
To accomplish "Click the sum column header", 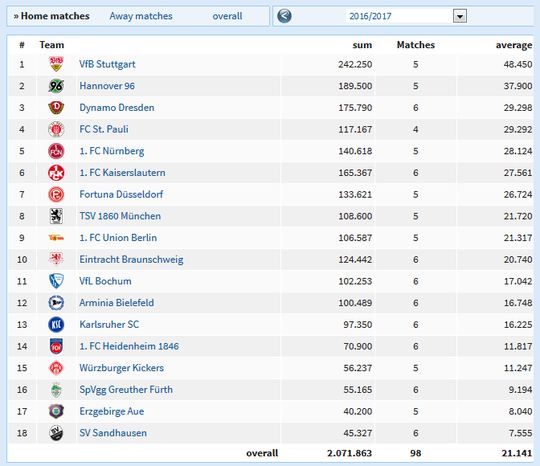I will point(362,45).
